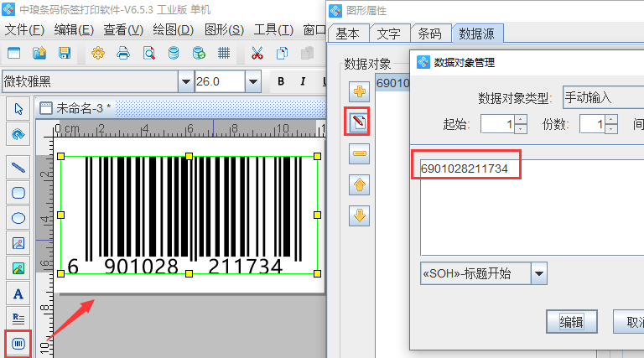Click the print icon in toolbar
The image size is (644, 358).
coord(123,53)
